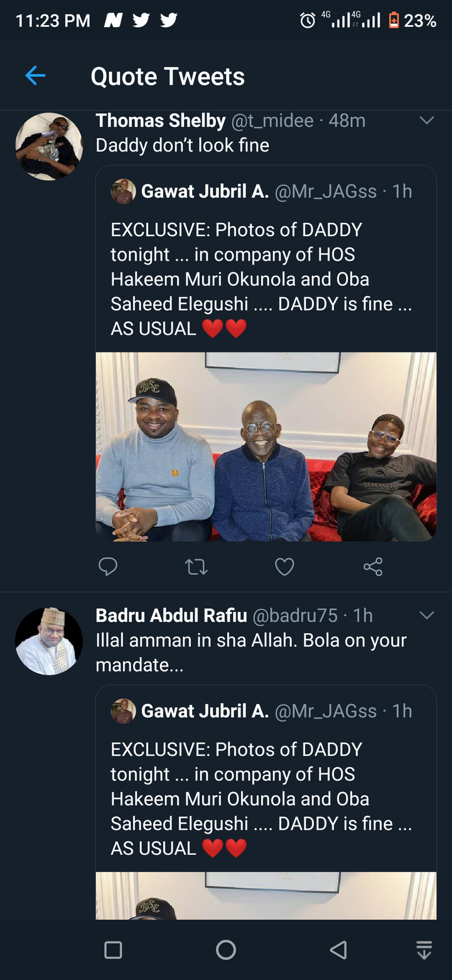The height and width of the screenshot is (980, 452).
Task: Tap the "Daddy don't look fine" tweet text
Action: pyautogui.click(x=182, y=145)
